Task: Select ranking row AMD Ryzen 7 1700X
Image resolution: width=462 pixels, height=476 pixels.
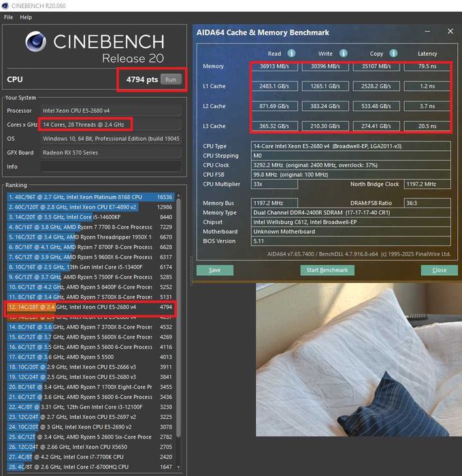Action: tap(90, 387)
